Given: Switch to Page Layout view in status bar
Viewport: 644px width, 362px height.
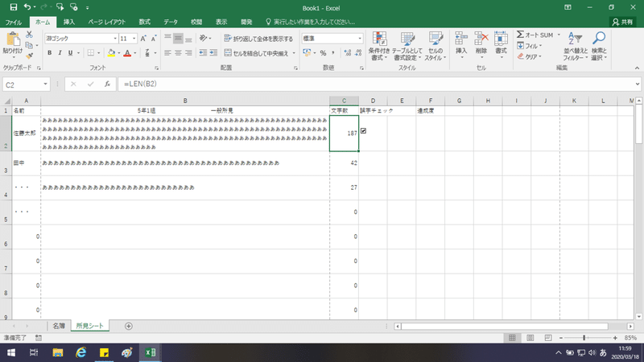Looking at the screenshot, I should pos(530,338).
